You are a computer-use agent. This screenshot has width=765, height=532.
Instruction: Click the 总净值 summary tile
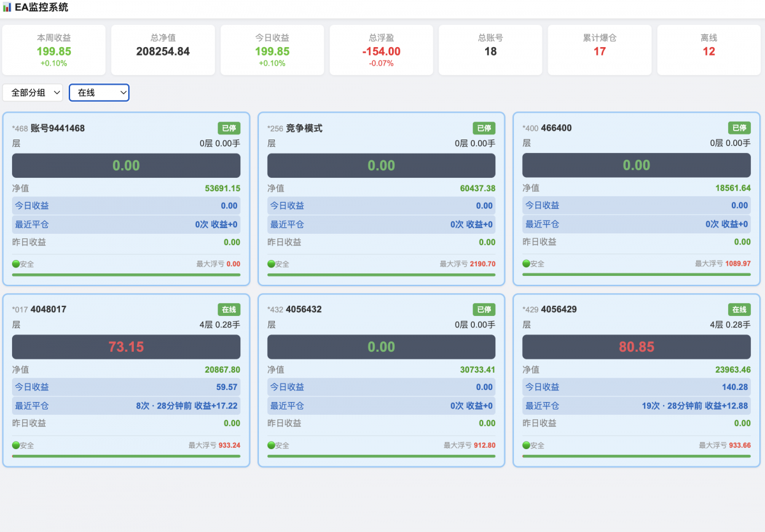coord(163,50)
